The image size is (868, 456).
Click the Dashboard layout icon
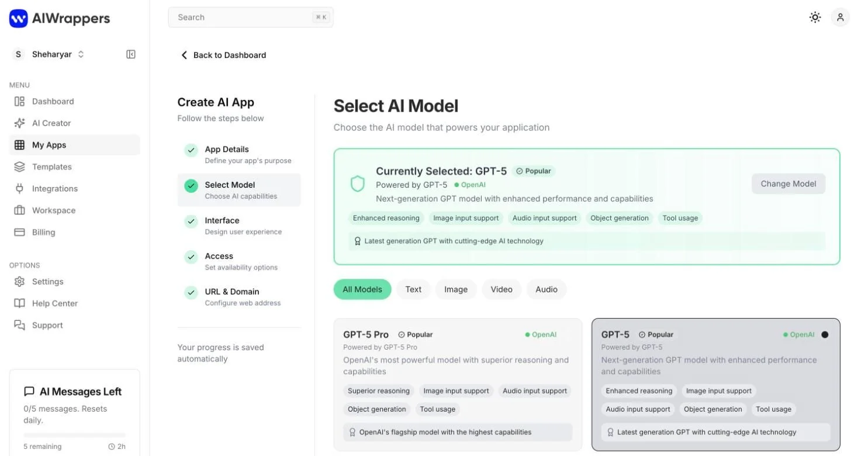click(19, 101)
